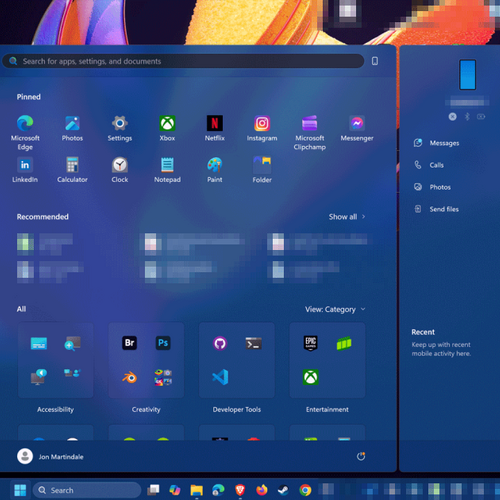Screen dimensions: 500x500
Task: Open the Xbox app in Entertainment category
Action: (311, 377)
